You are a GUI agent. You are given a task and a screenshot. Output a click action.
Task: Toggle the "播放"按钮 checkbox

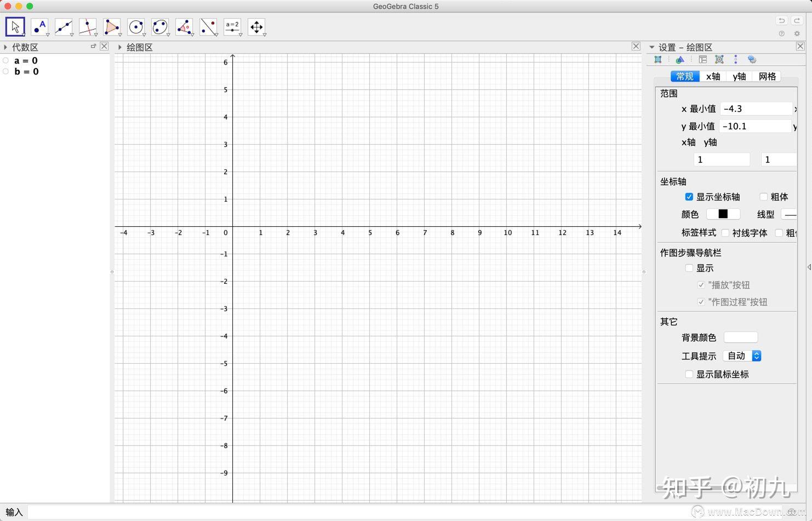point(701,285)
